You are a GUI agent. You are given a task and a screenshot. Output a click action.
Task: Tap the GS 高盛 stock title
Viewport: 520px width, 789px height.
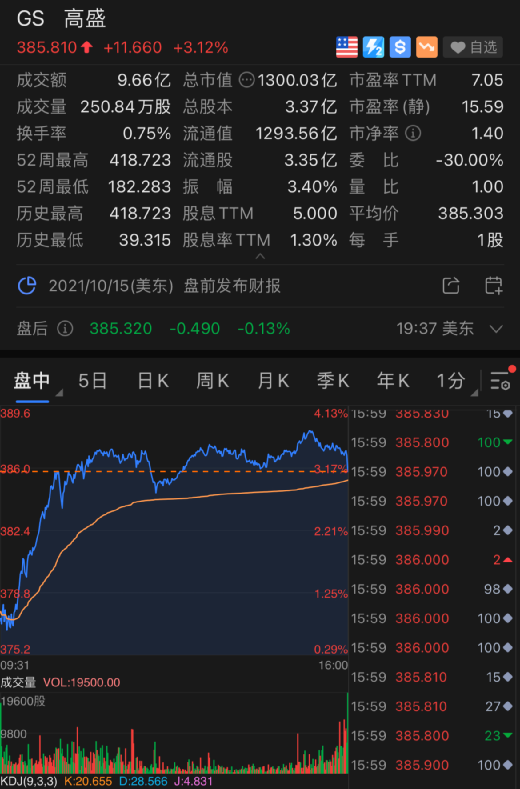pyautogui.click(x=61, y=19)
